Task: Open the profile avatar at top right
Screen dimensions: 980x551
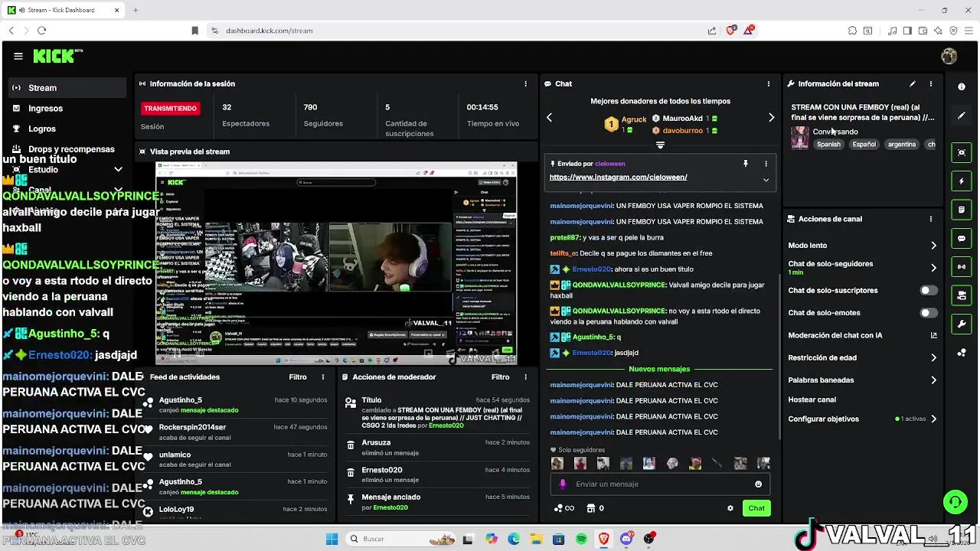Action: 949,56
